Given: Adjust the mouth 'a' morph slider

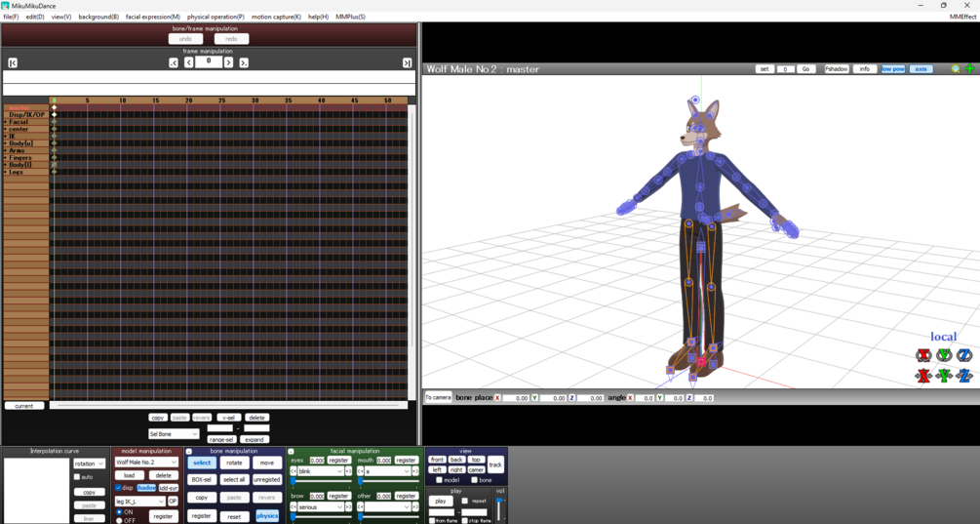Looking at the screenshot, I should 387,481.
